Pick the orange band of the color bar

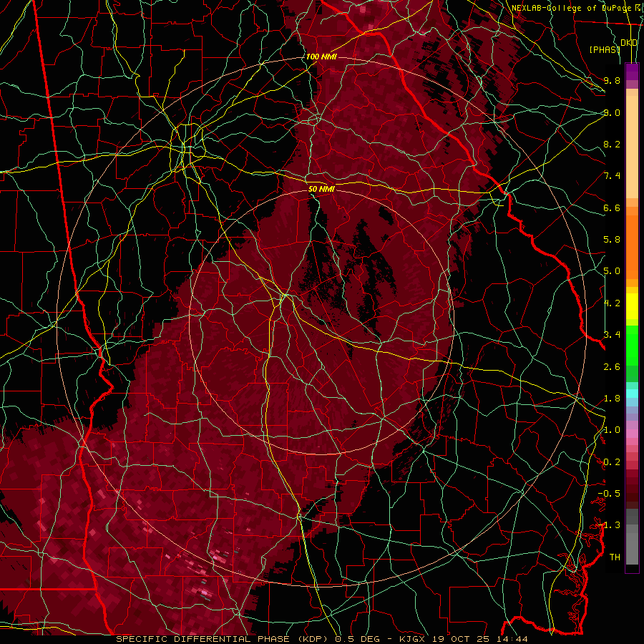pos(632,248)
